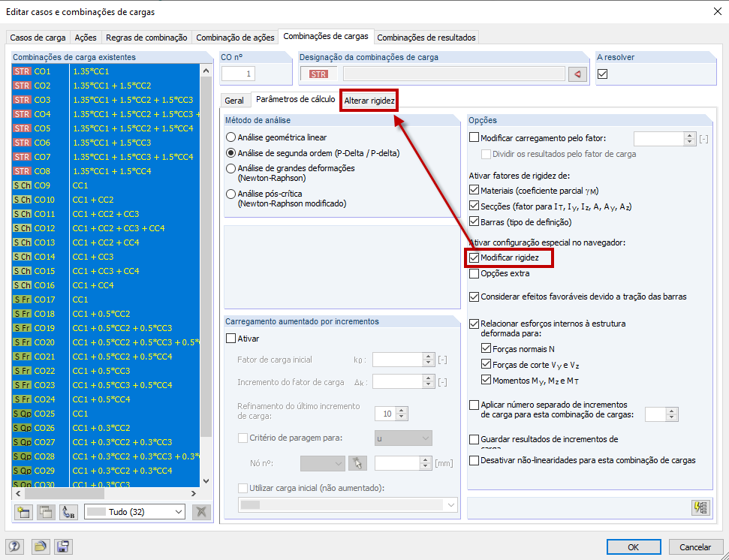Screen dimensions: 729x560
Task: Click the CO nº input field
Action: click(x=239, y=74)
